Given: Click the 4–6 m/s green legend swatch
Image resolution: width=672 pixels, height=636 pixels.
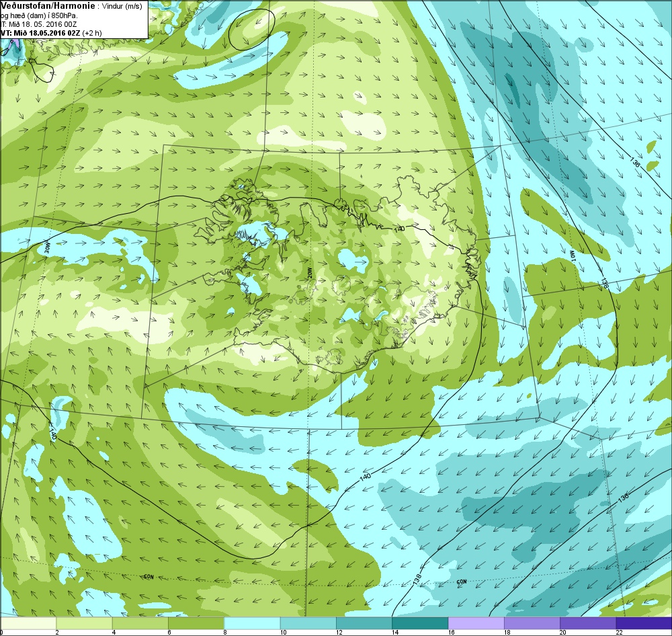Looking at the screenshot, I should click(x=140, y=623).
